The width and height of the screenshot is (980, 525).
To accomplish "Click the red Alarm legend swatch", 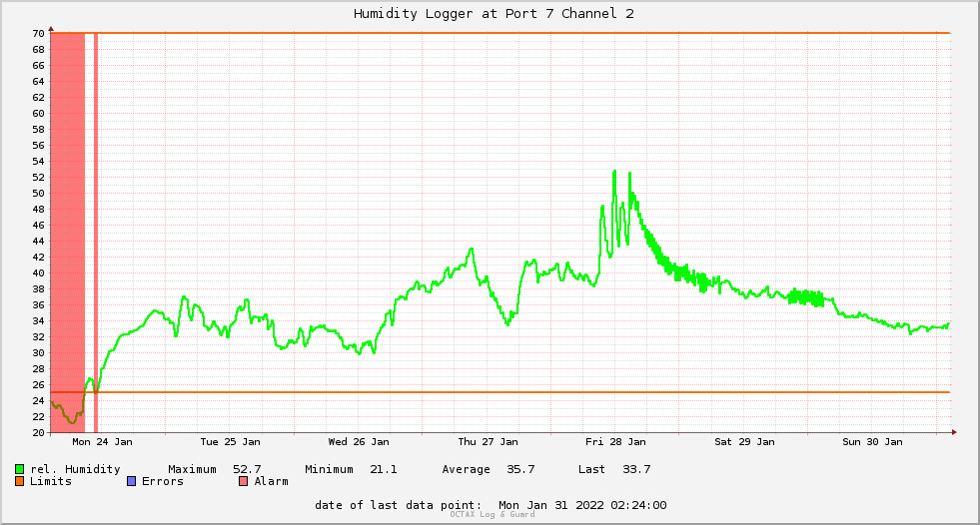I will pyautogui.click(x=243, y=481).
